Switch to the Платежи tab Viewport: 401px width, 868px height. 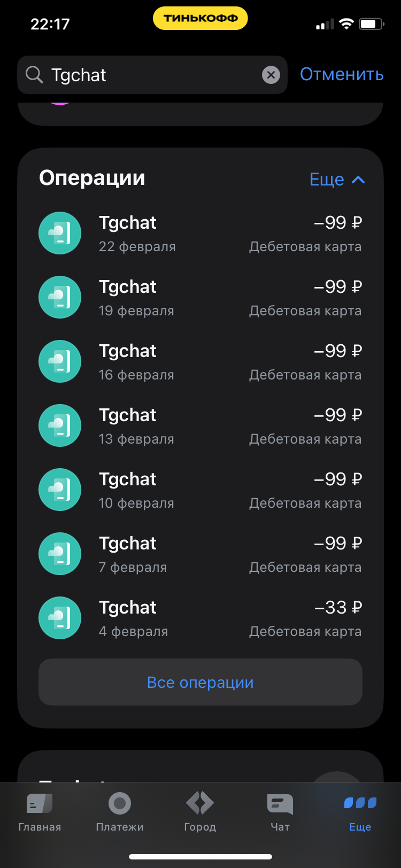[x=120, y=811]
